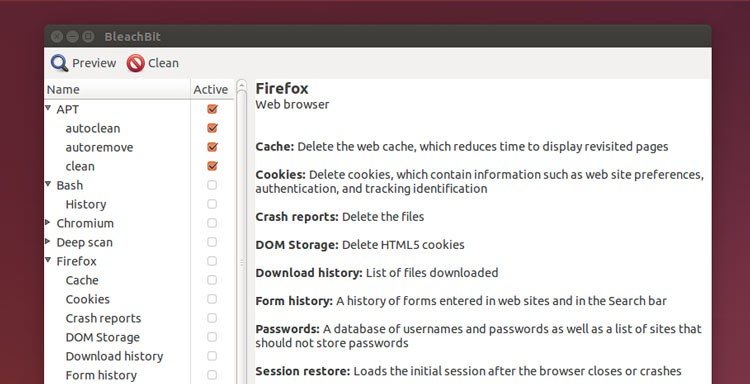Select the DOM Storage tree item

102,337
